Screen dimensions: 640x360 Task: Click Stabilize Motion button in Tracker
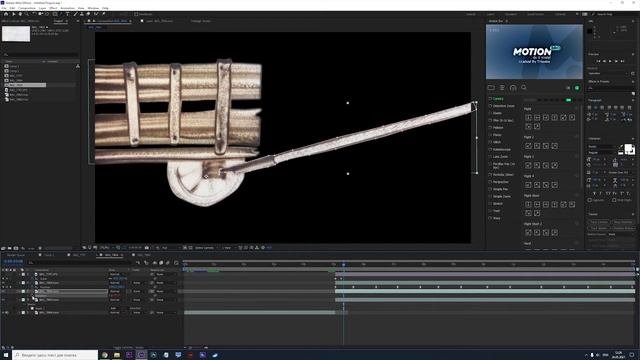tap(623, 228)
